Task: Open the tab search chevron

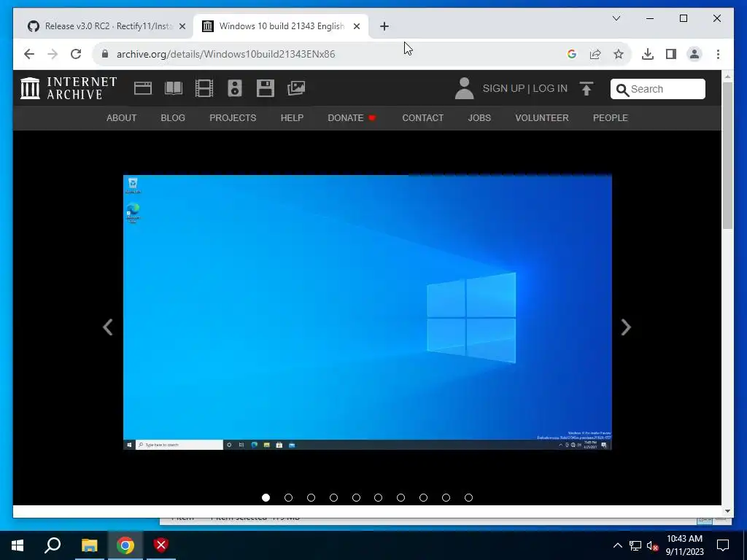Action: [616, 18]
